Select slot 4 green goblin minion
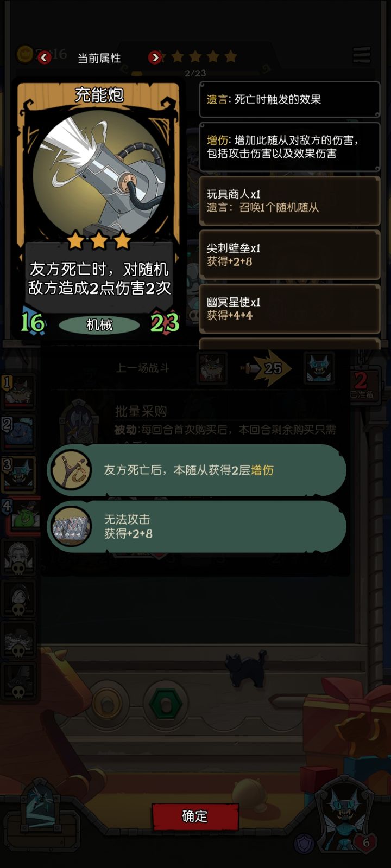 (x=21, y=515)
